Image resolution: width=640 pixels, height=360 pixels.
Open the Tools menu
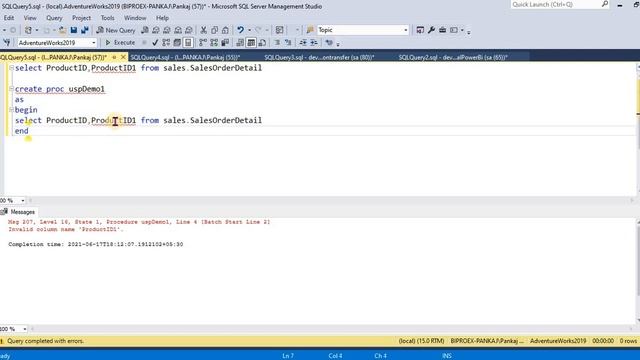pos(107,18)
